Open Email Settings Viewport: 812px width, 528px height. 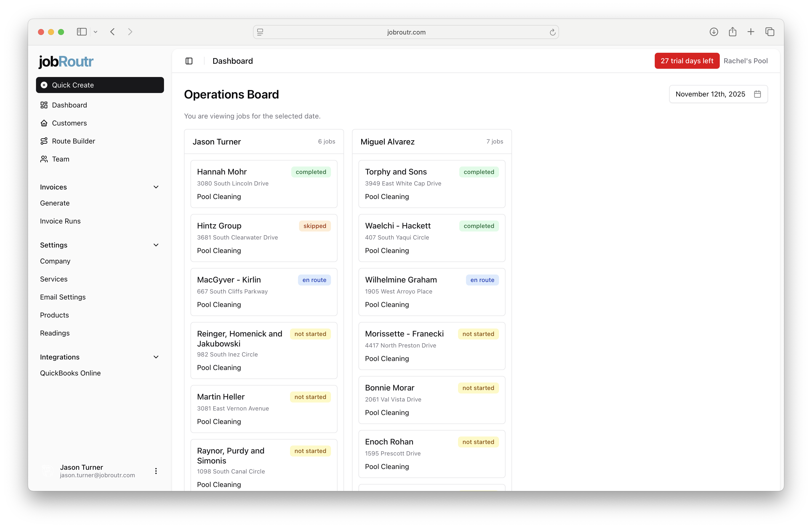tap(63, 297)
